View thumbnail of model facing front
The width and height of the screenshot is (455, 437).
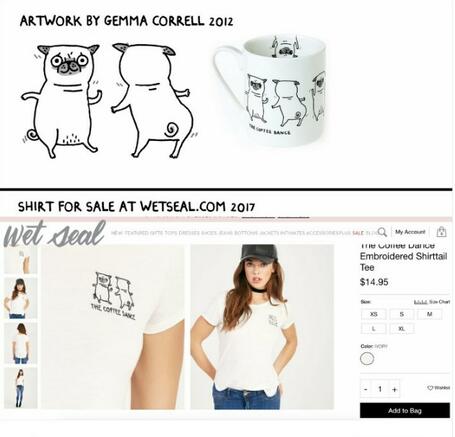[x=20, y=298]
